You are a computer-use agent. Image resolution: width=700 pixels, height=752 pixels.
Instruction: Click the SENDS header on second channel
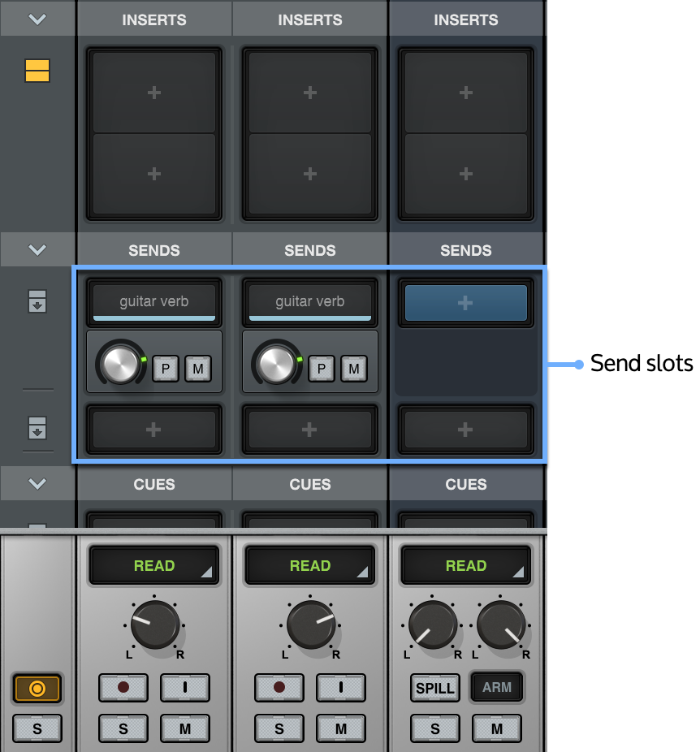pos(309,250)
